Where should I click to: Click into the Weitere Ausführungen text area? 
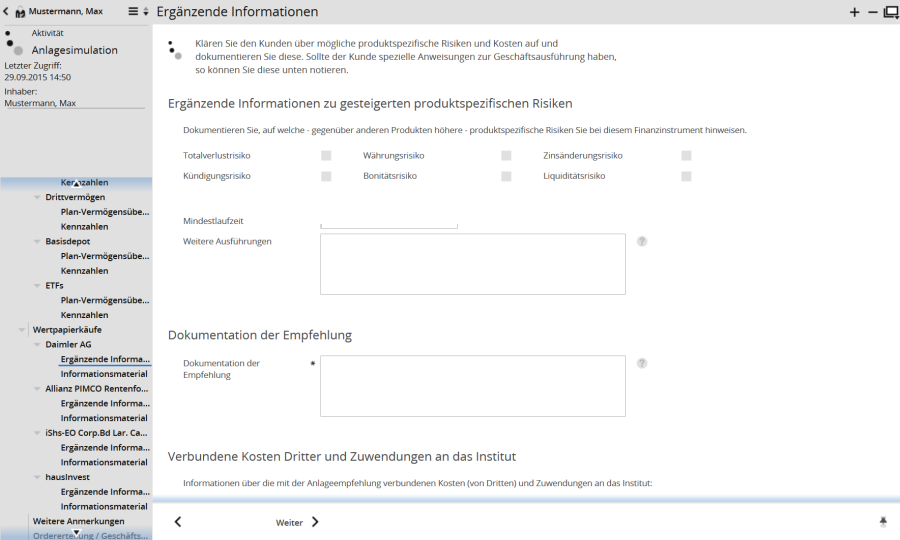point(472,265)
